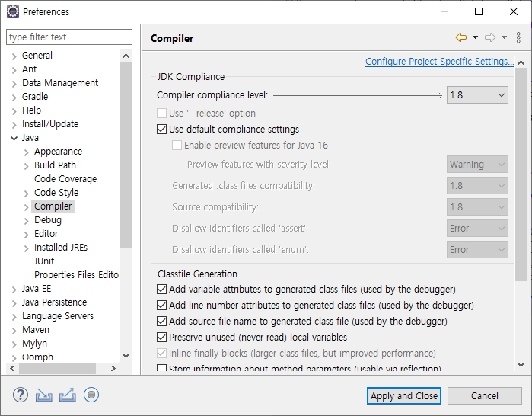
Task: Open Generated .class files compatibility dropdown
Action: click(x=477, y=186)
